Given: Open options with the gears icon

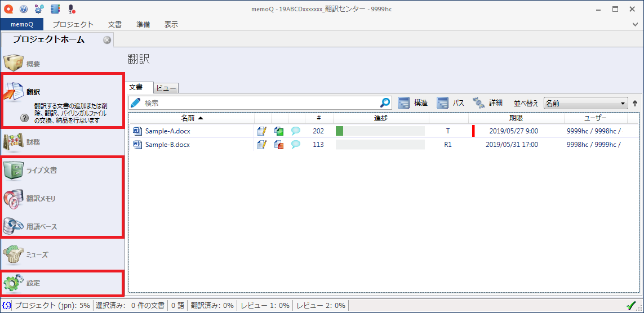Looking at the screenshot, I should pos(39,9).
